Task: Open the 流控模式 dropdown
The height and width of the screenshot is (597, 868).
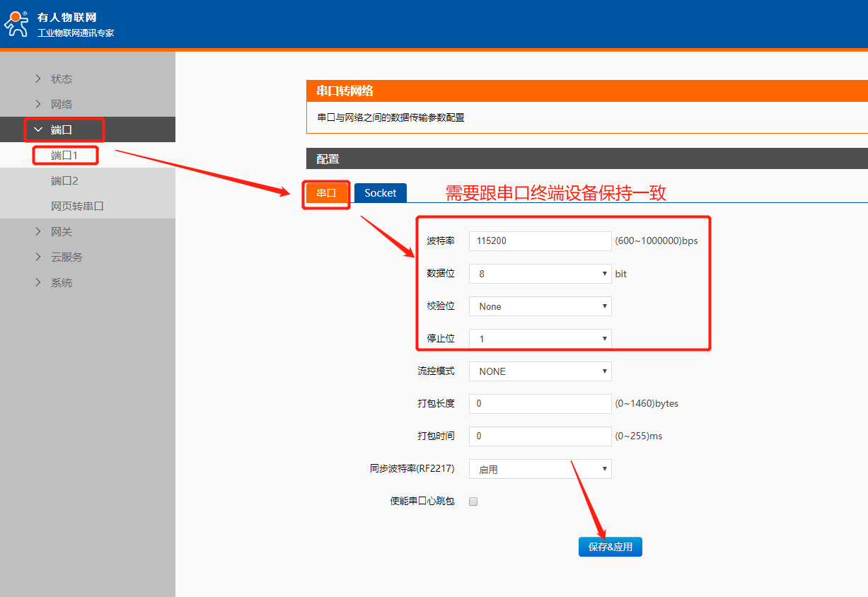Action: 540,371
